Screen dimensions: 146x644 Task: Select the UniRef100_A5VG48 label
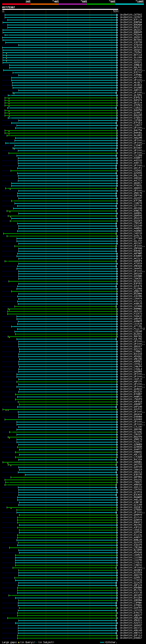(131, 552)
